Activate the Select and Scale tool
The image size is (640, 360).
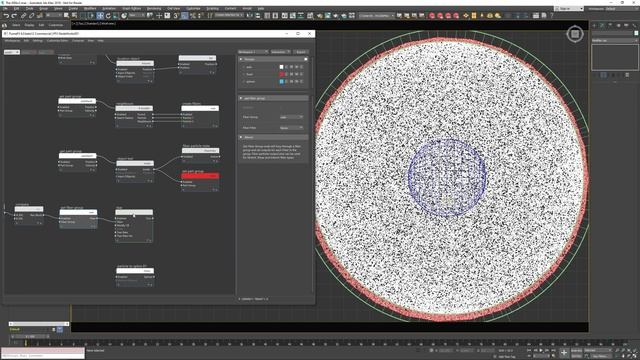pyautogui.click(x=116, y=16)
